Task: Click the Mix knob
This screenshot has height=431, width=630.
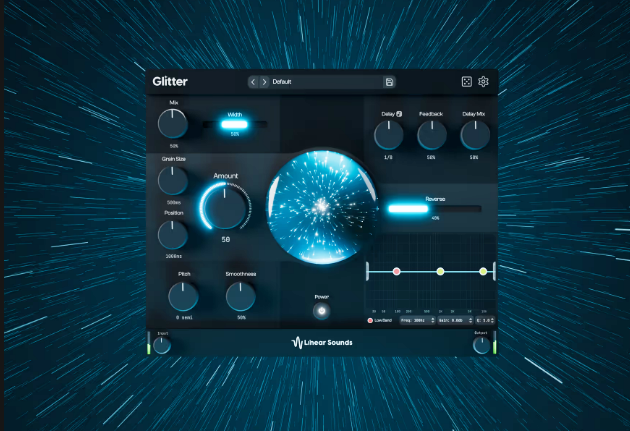Action: (173, 124)
